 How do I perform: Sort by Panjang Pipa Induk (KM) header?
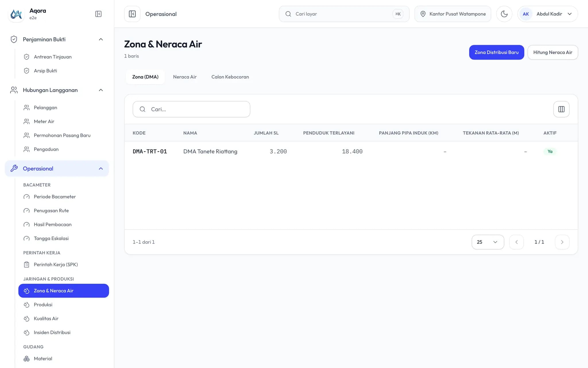[409, 133]
